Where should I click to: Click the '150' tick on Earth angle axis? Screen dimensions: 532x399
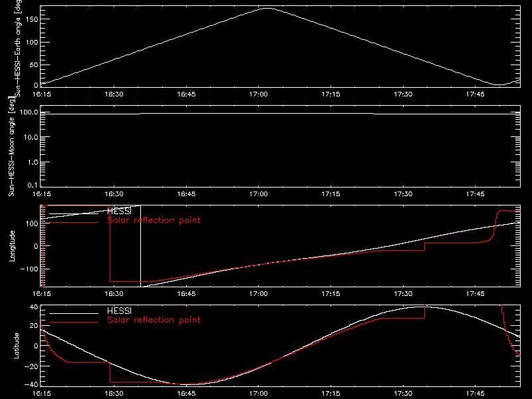click(31, 19)
